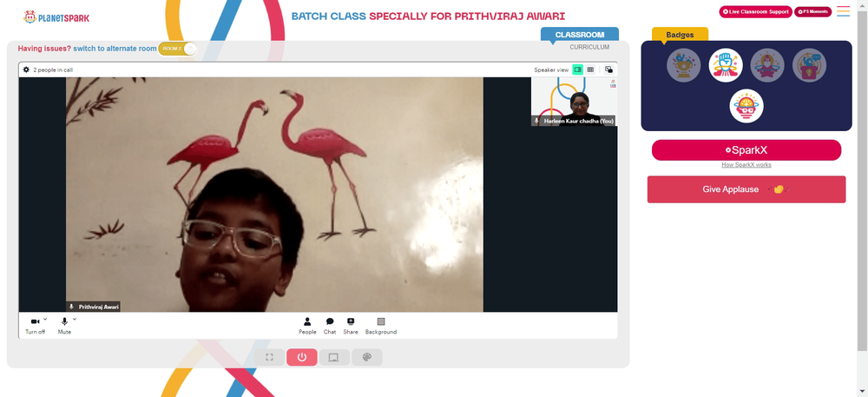Click the SparkX button

pos(746,150)
